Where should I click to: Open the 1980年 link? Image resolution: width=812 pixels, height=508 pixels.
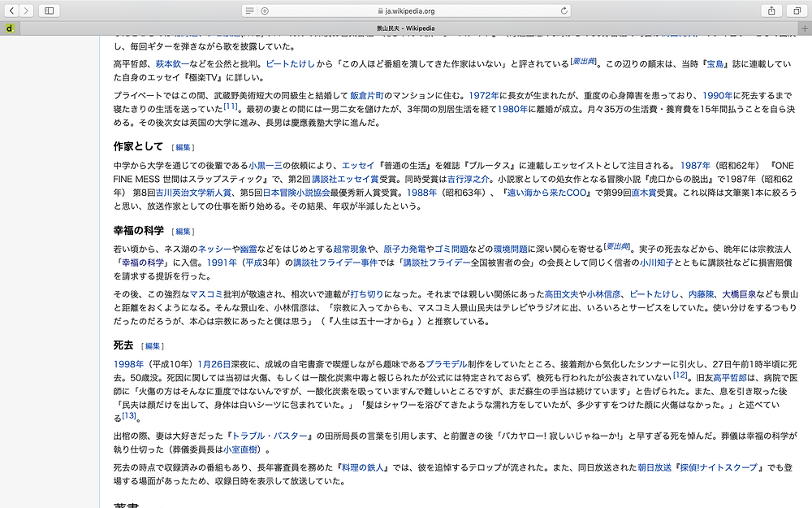[512, 110]
